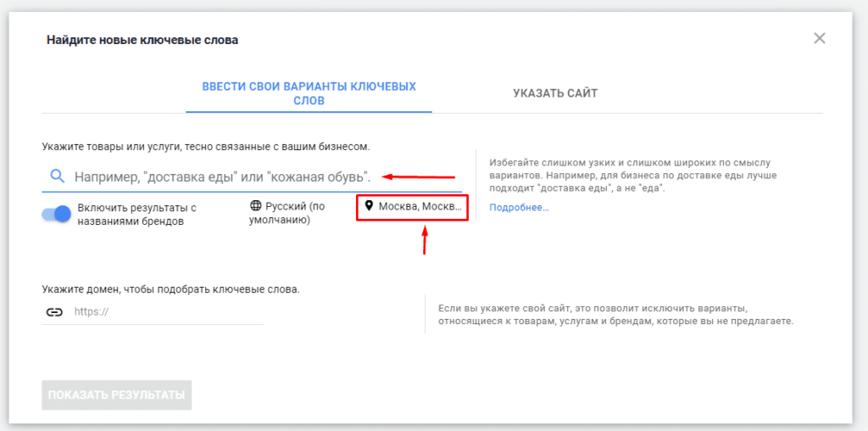Switch to the 'Указать сайт' tab
This screenshot has width=868, height=431.
(555, 93)
